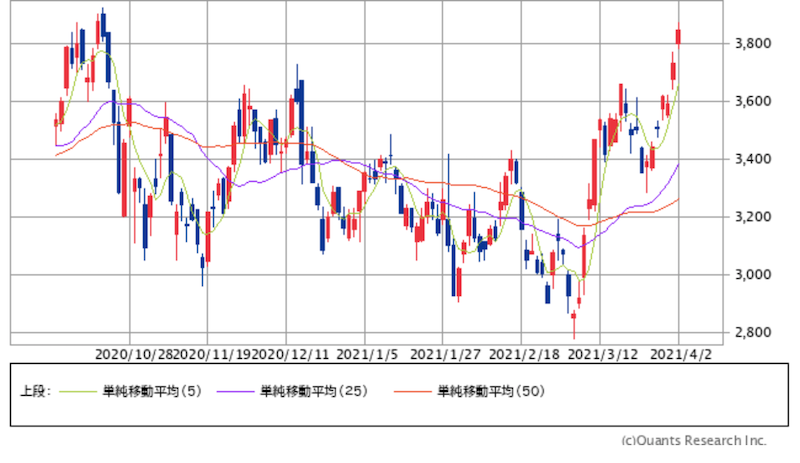Image resolution: width=800 pixels, height=463 pixels.
Task: Click the 2021/3/12 date label
Action: (603, 354)
